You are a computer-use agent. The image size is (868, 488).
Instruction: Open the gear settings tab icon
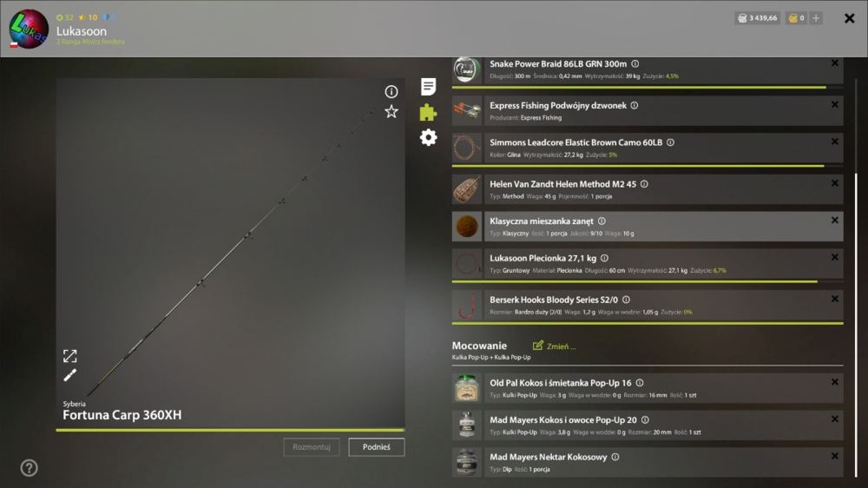point(428,137)
